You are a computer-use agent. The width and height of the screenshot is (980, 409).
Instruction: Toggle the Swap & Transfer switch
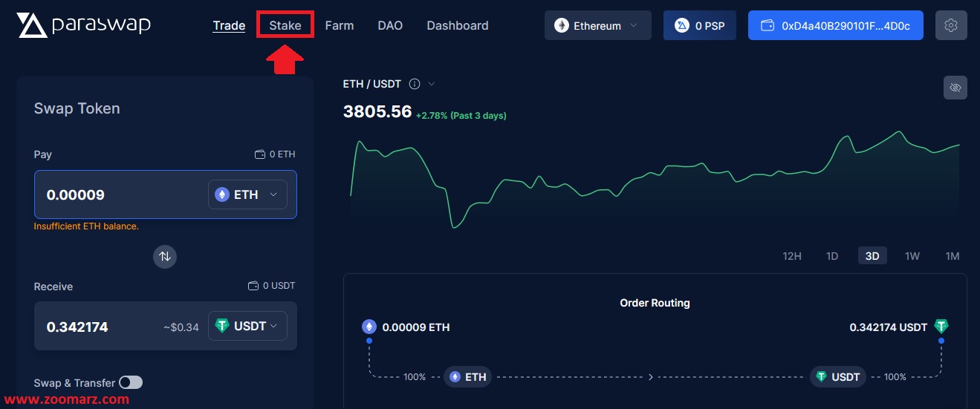(131, 382)
